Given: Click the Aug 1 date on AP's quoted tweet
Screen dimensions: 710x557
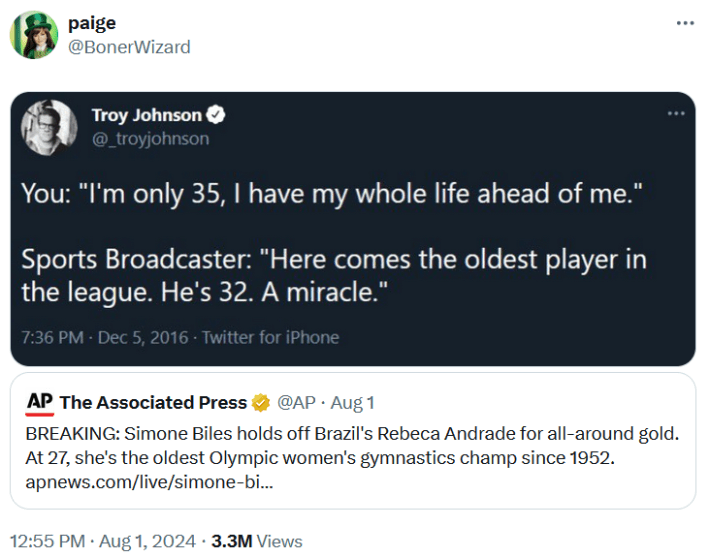Looking at the screenshot, I should 352,403.
